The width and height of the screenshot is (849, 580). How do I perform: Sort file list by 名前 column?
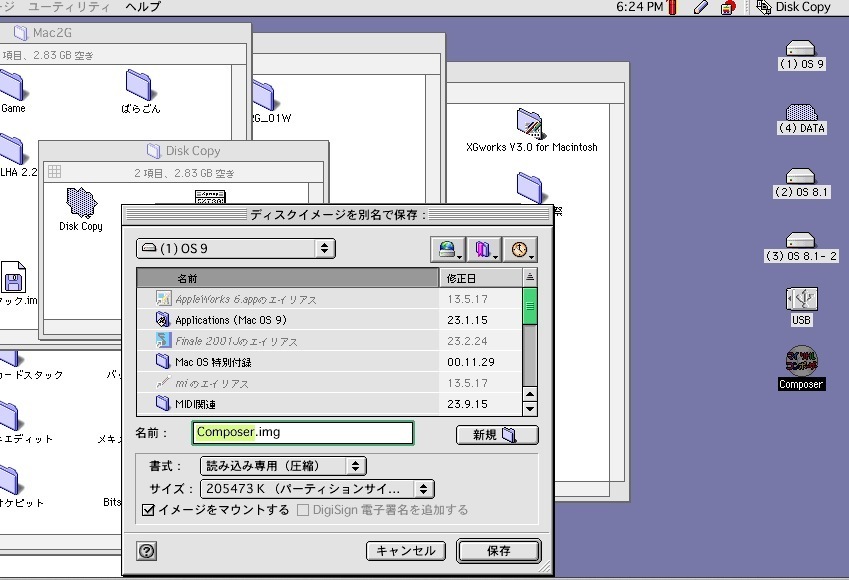(x=288, y=278)
